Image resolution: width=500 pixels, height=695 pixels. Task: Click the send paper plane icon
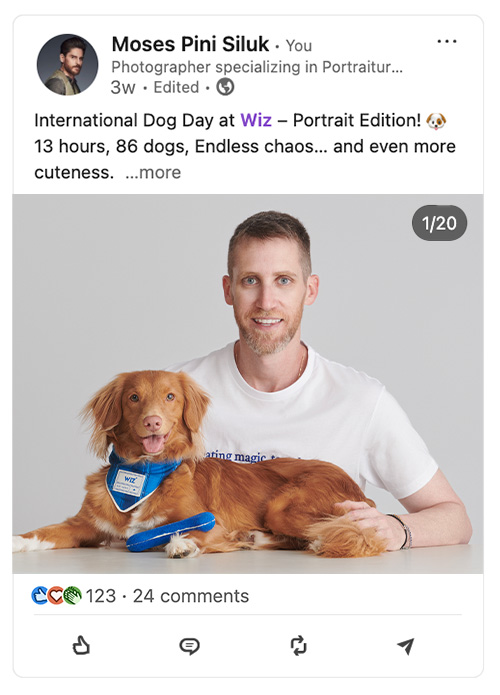click(x=406, y=646)
